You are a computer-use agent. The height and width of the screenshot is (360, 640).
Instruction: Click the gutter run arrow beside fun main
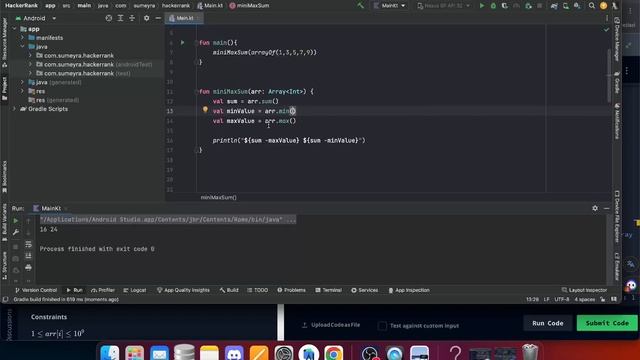pos(182,42)
